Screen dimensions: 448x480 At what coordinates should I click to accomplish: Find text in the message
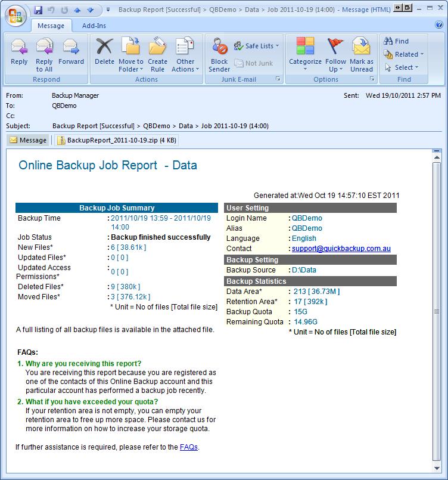click(396, 41)
